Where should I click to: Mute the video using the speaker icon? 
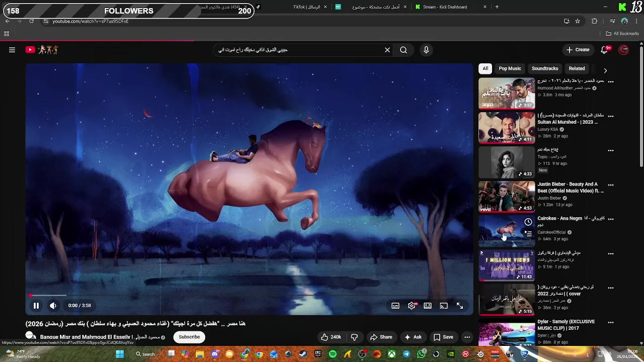click(x=53, y=305)
